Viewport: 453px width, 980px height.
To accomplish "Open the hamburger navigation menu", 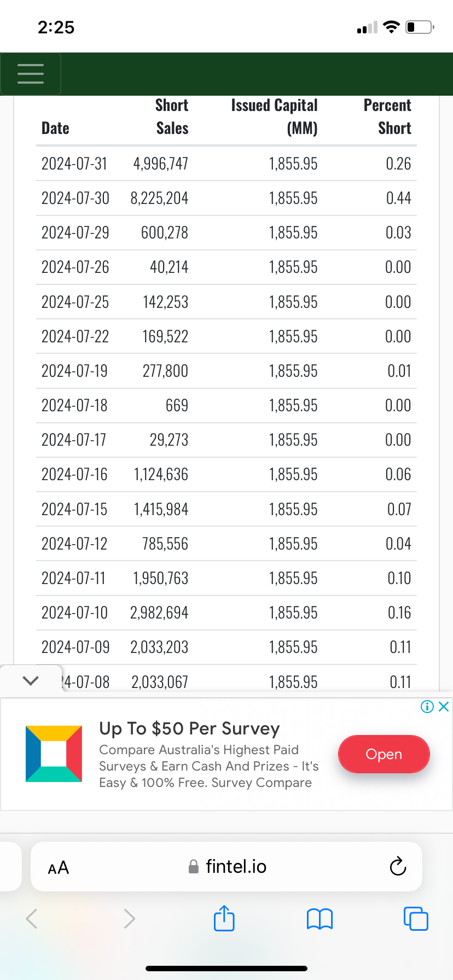I will coord(31,74).
